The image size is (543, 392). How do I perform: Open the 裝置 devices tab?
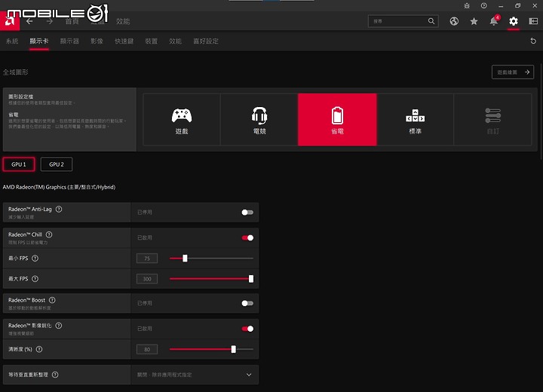[x=152, y=41]
